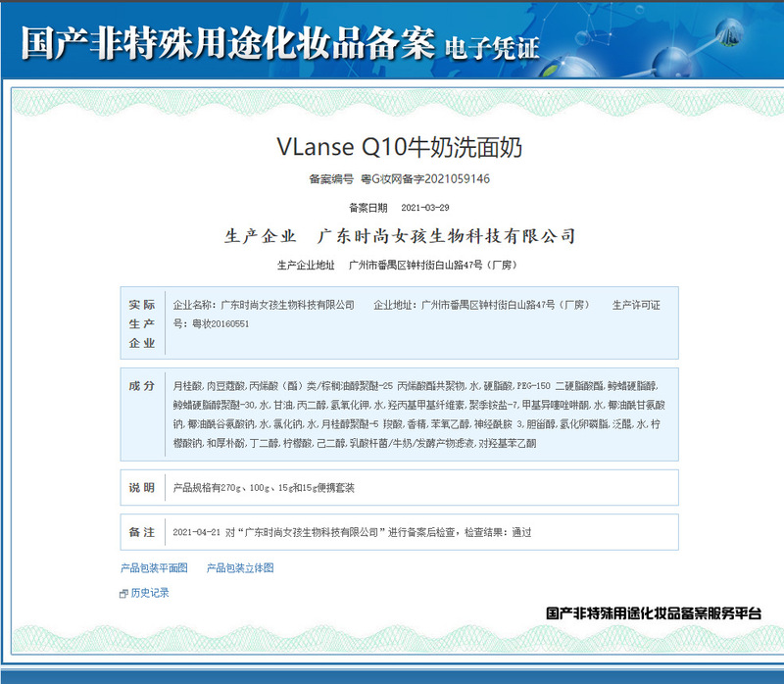Select the product title VLanse Q10牛奶洗面奶

400,147
